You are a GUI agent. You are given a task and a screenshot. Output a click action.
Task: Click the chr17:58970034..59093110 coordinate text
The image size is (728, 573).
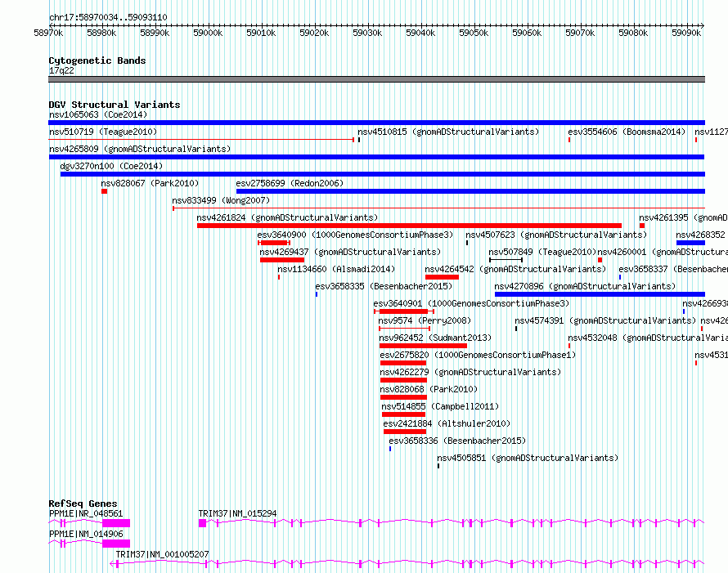pos(108,17)
